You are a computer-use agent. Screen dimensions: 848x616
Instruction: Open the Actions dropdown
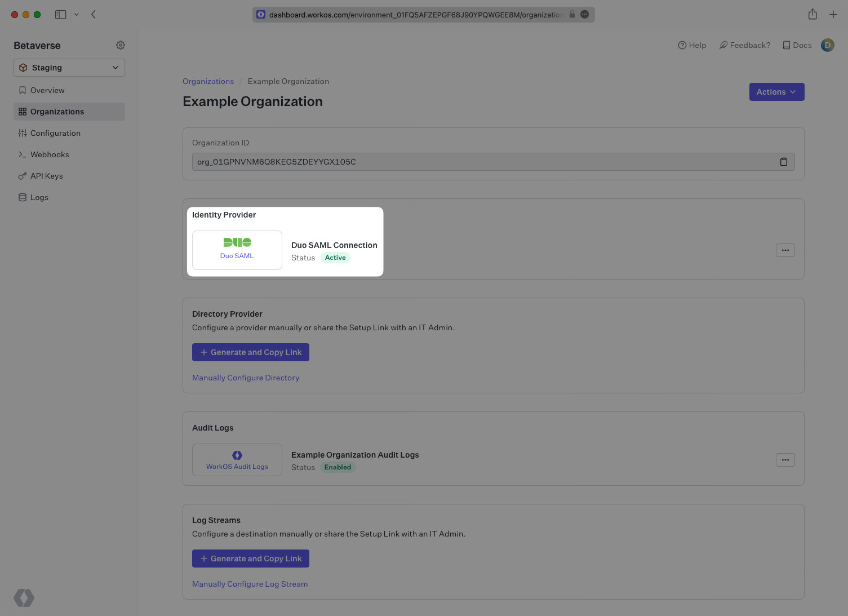[x=776, y=92]
